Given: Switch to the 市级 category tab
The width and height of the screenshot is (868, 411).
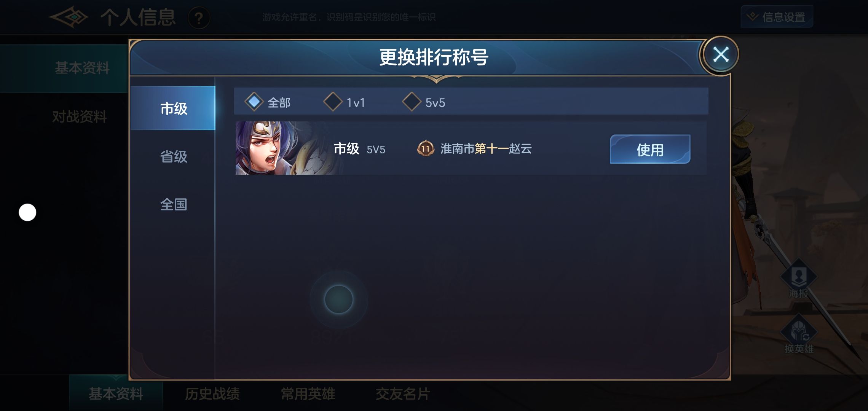Looking at the screenshot, I should coord(173,108).
